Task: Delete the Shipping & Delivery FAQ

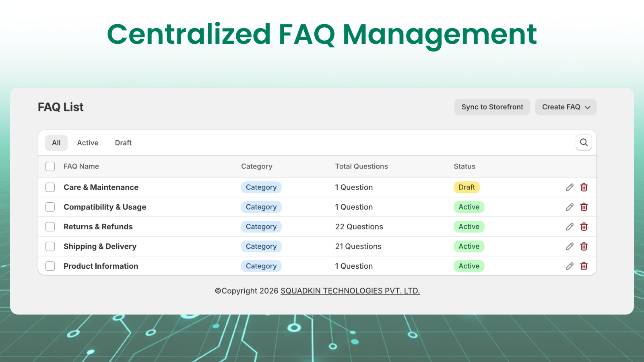Action: pos(584,246)
